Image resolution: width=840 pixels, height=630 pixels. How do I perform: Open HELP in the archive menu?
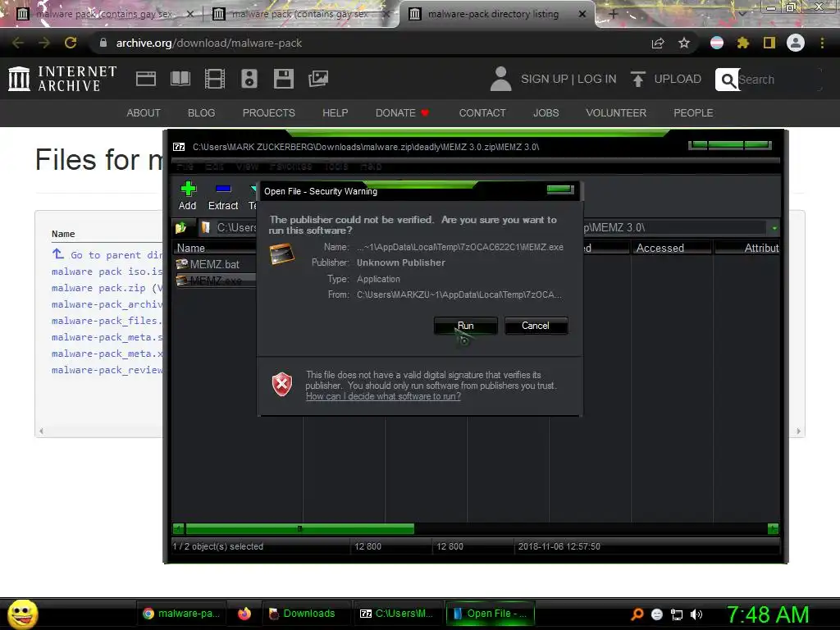[x=336, y=113]
